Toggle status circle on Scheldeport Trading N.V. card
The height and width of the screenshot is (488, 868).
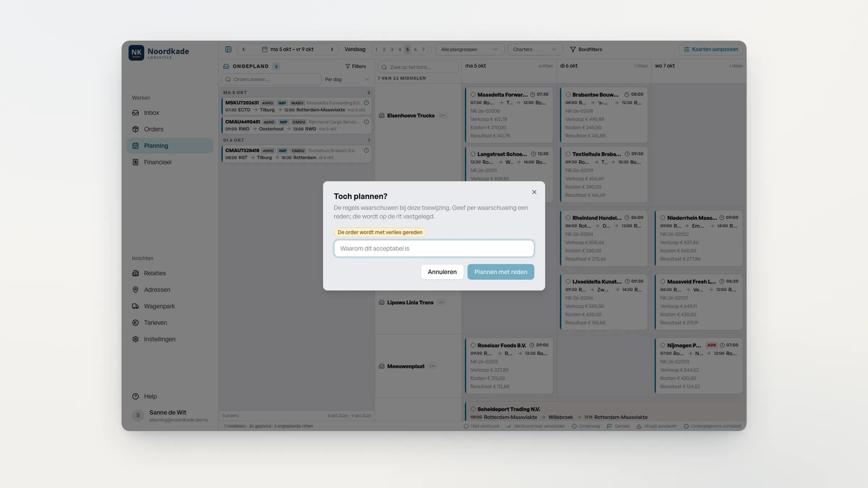tap(473, 409)
